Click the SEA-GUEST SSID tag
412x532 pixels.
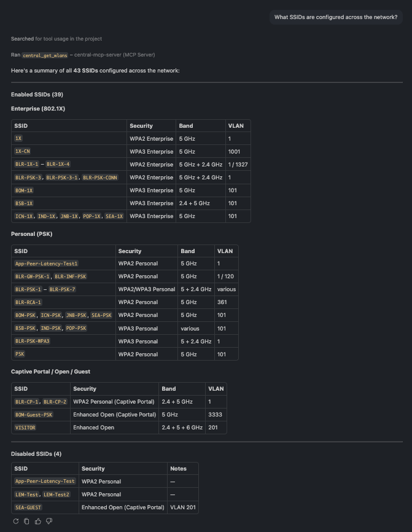28,507
